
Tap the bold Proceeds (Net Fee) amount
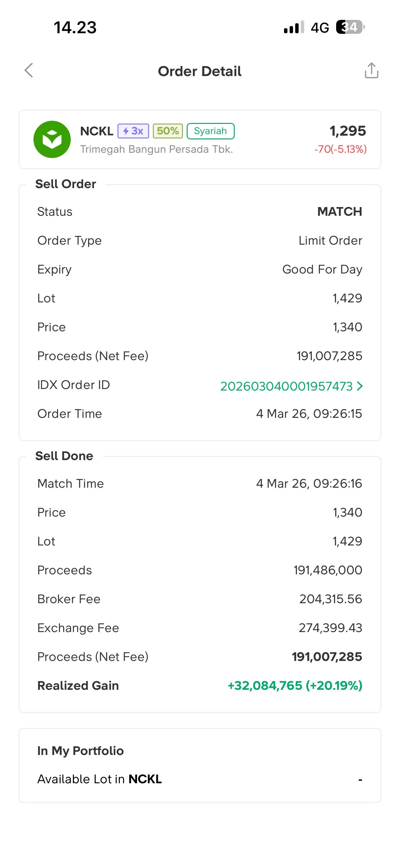click(327, 656)
